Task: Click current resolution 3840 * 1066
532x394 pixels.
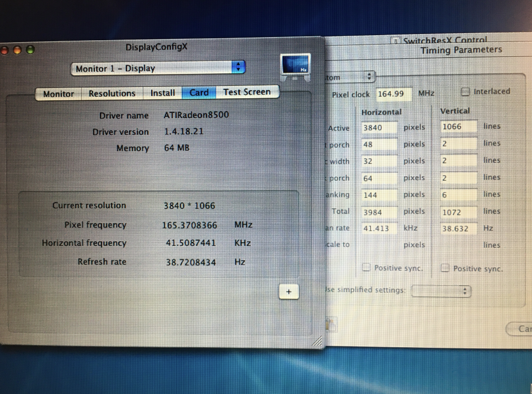Action: point(189,206)
